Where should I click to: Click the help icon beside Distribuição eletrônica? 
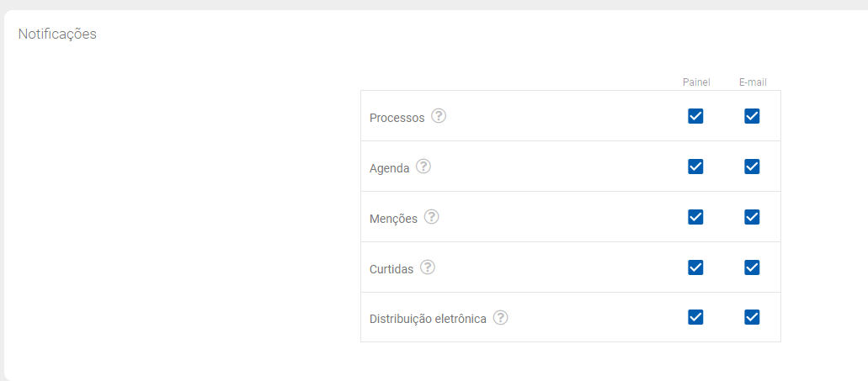(501, 318)
